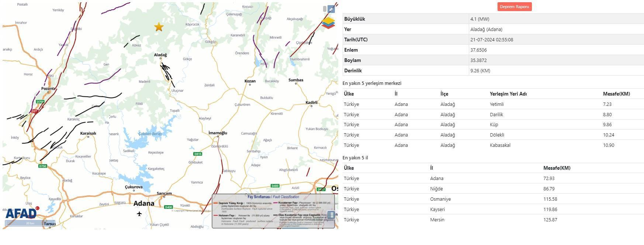The width and height of the screenshot is (644, 245).
Task: Click the Aladağ town label on map
Action: coord(160,55)
